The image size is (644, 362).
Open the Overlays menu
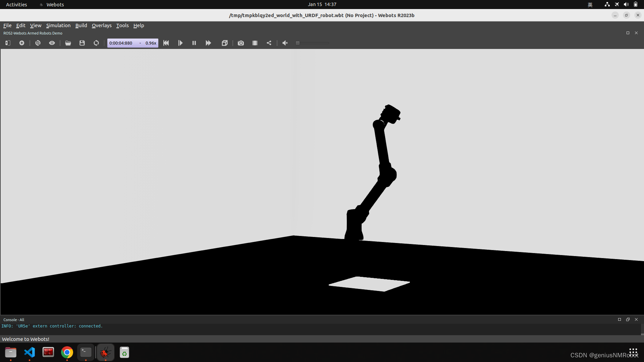(x=102, y=25)
